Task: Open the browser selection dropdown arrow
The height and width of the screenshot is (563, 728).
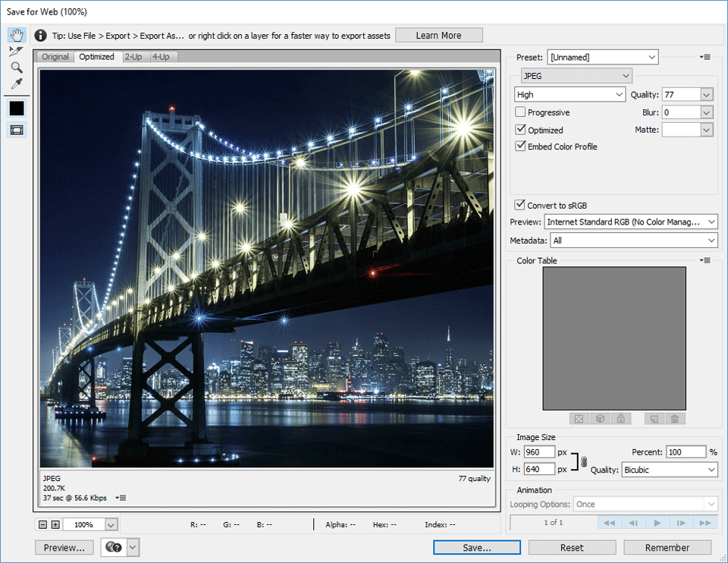Action: click(133, 547)
